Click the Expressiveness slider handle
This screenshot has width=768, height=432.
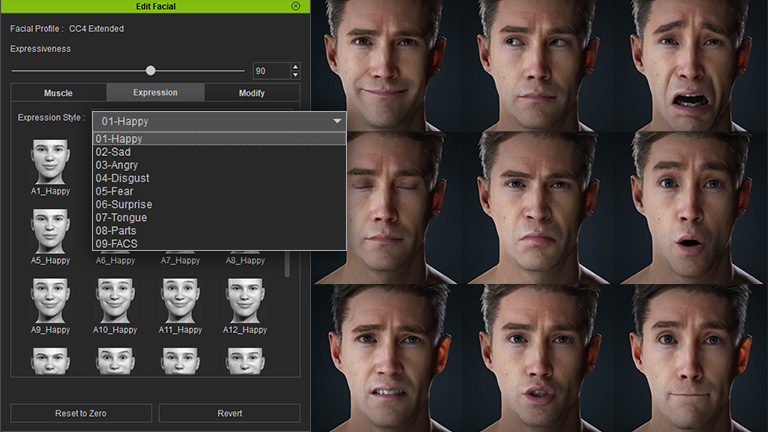click(151, 71)
